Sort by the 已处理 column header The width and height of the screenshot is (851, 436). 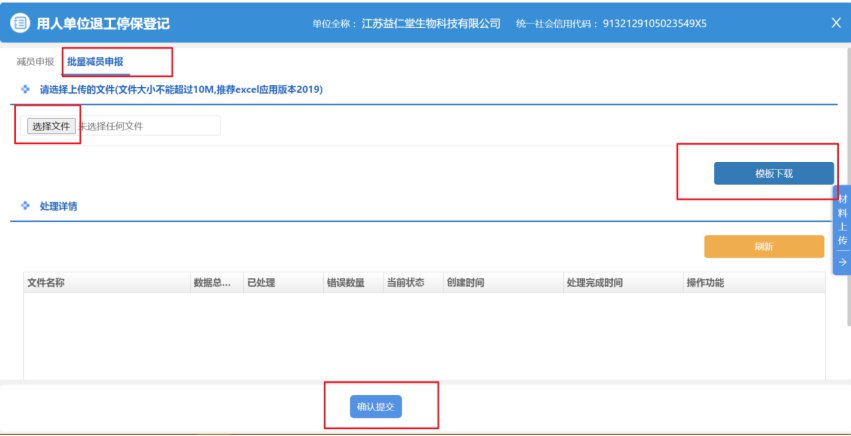(x=259, y=283)
